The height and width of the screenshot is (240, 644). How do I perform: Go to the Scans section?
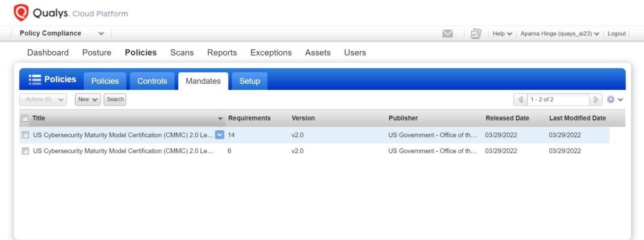(x=182, y=52)
